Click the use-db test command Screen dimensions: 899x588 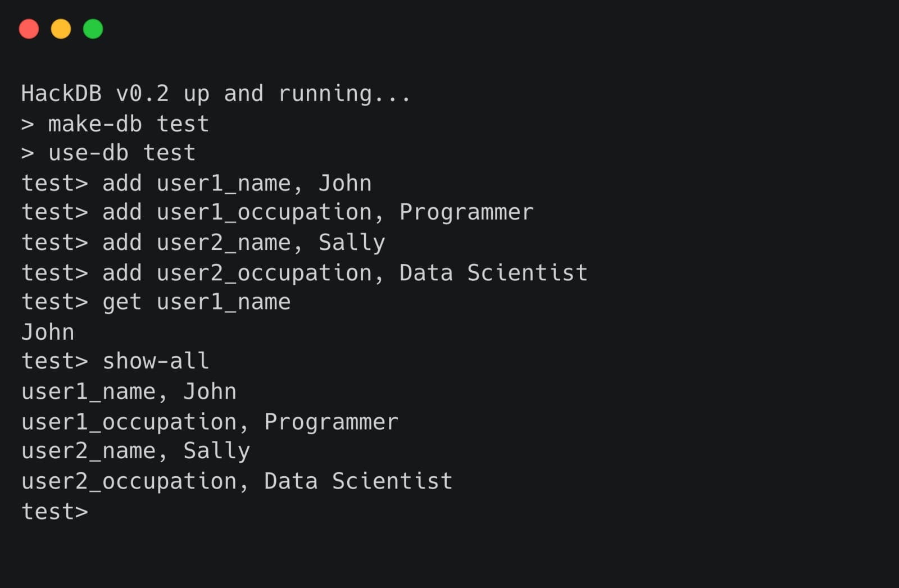108,152
